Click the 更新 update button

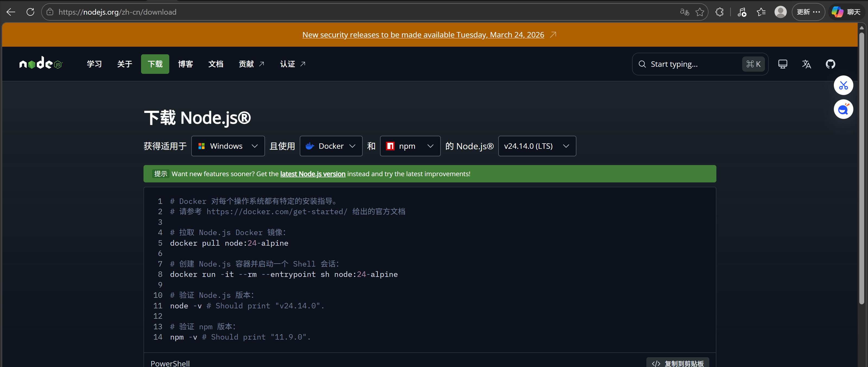(x=808, y=12)
